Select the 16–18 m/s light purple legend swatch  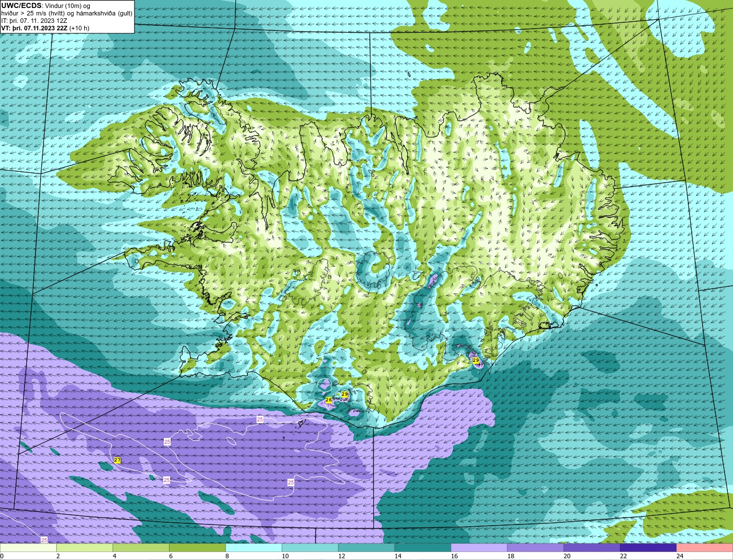click(x=479, y=547)
